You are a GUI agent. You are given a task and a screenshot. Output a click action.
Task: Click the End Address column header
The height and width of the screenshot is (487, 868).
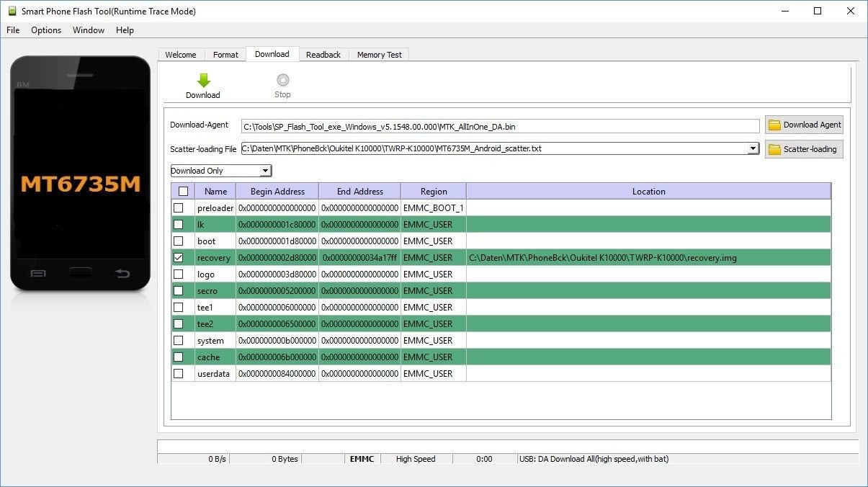pos(360,191)
